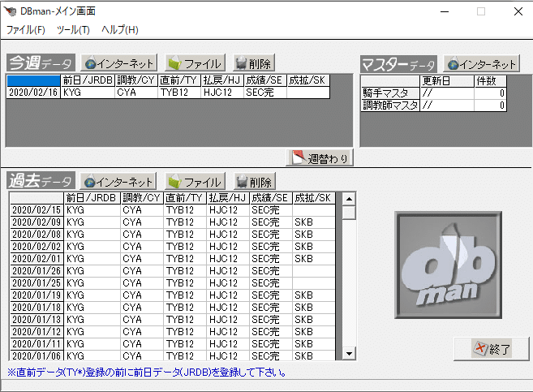Select 2020/02/02 row in past data

(x=173, y=247)
